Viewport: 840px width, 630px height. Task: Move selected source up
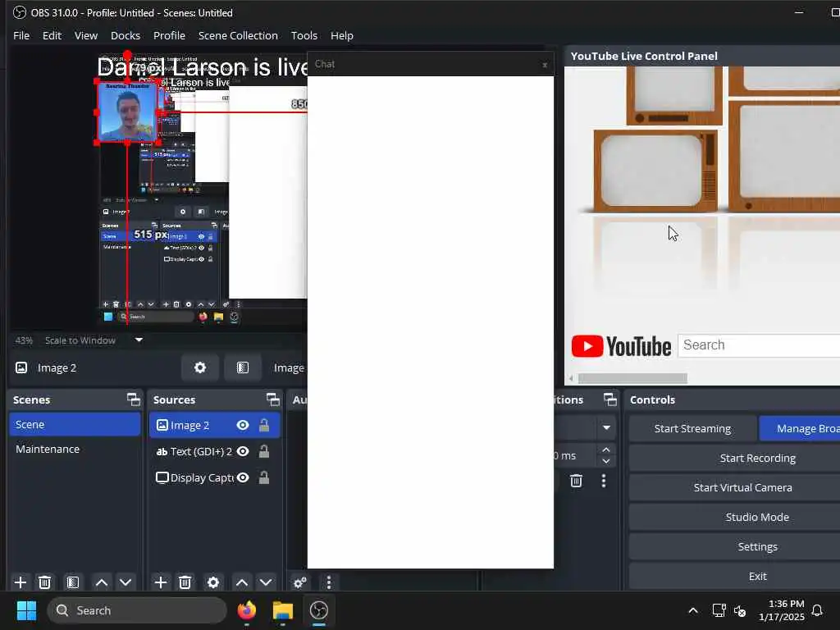click(242, 582)
